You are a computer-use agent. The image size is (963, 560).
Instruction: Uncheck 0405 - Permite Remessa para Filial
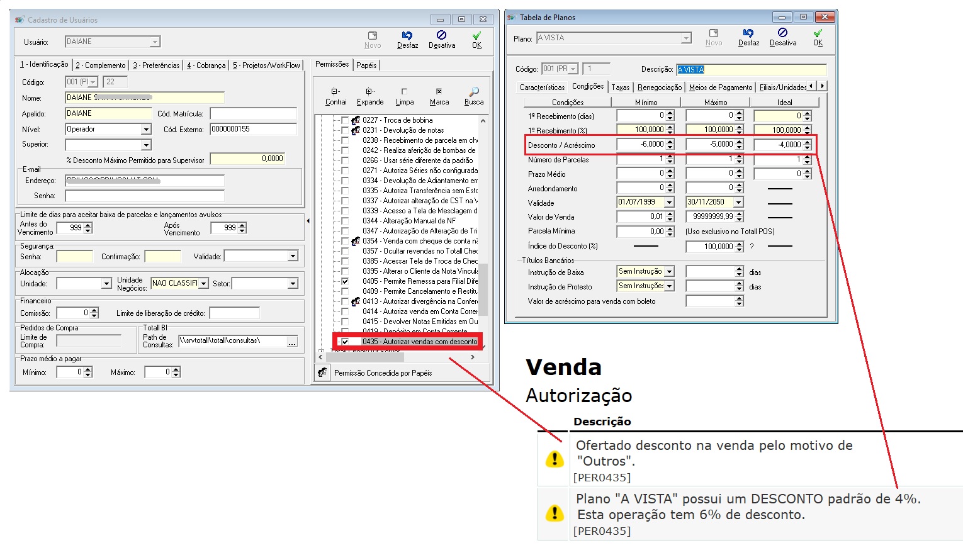(345, 281)
